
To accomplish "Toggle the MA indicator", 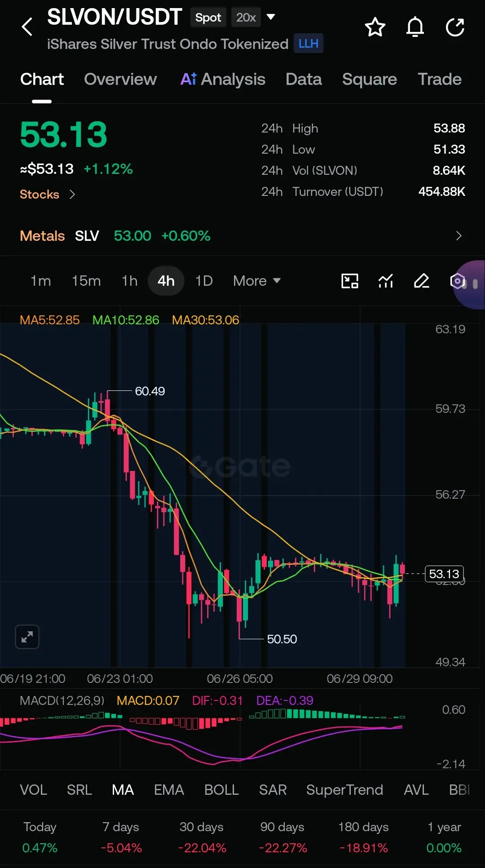I will [123, 790].
